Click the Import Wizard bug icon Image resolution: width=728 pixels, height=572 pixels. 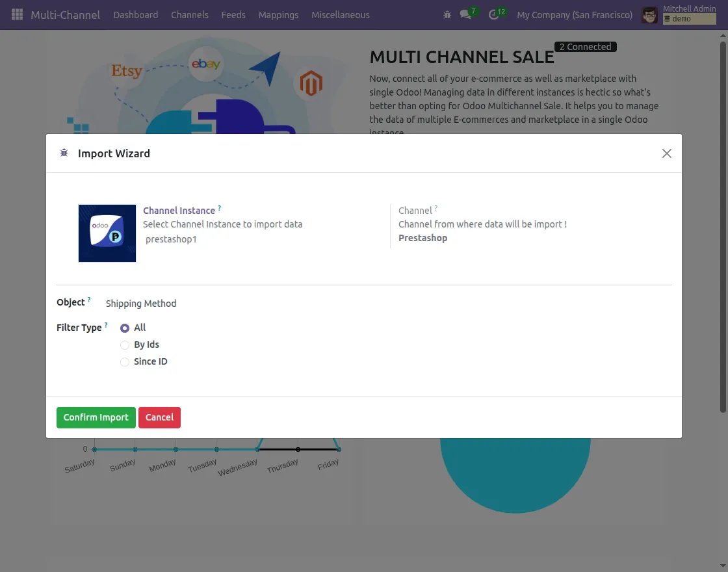(x=63, y=153)
